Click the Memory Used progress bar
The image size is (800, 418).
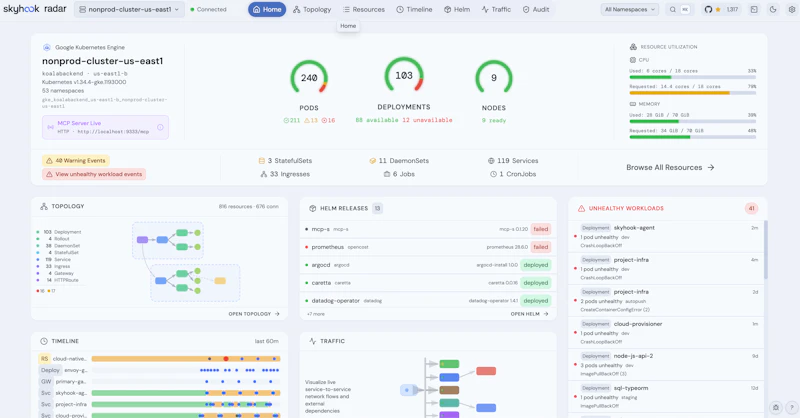(x=692, y=121)
